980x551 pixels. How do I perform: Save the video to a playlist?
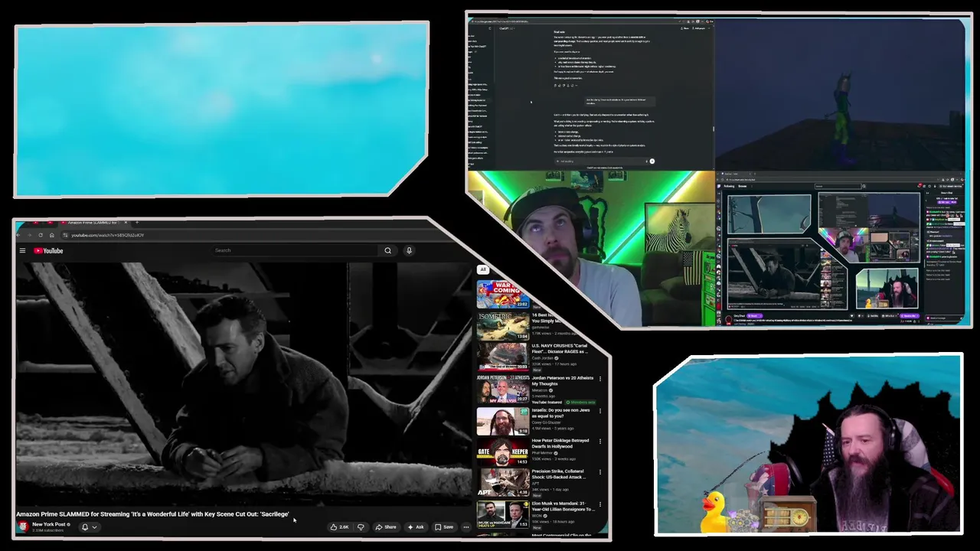pos(444,527)
